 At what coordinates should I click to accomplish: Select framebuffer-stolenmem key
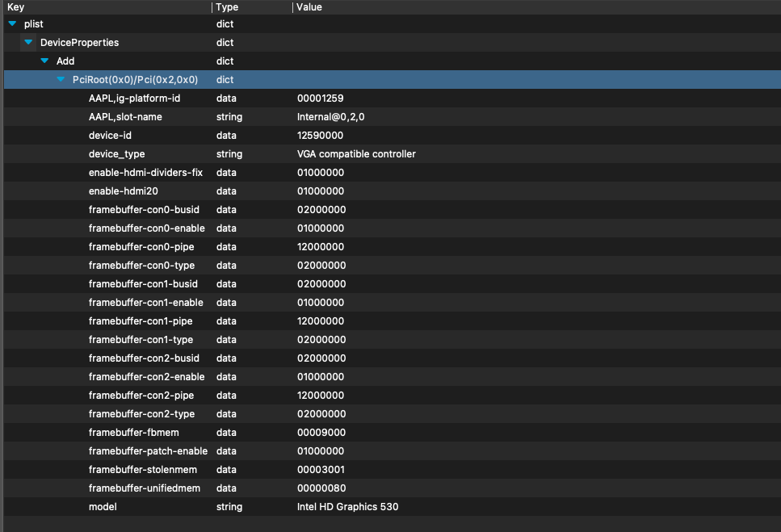point(142,470)
